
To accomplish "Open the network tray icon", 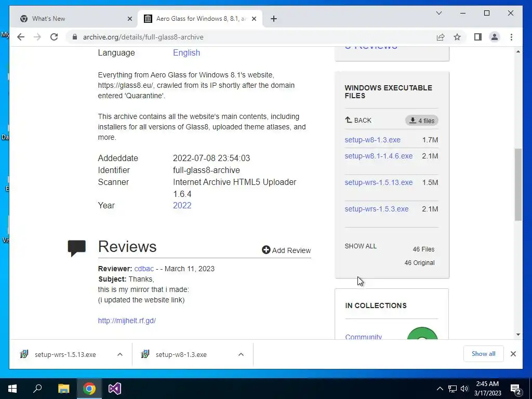I will click(x=453, y=389).
